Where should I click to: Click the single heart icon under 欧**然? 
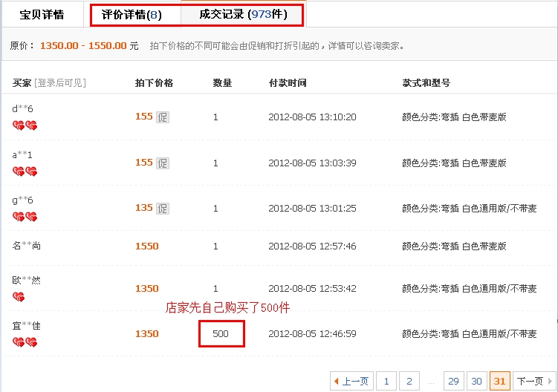pyautogui.click(x=19, y=297)
